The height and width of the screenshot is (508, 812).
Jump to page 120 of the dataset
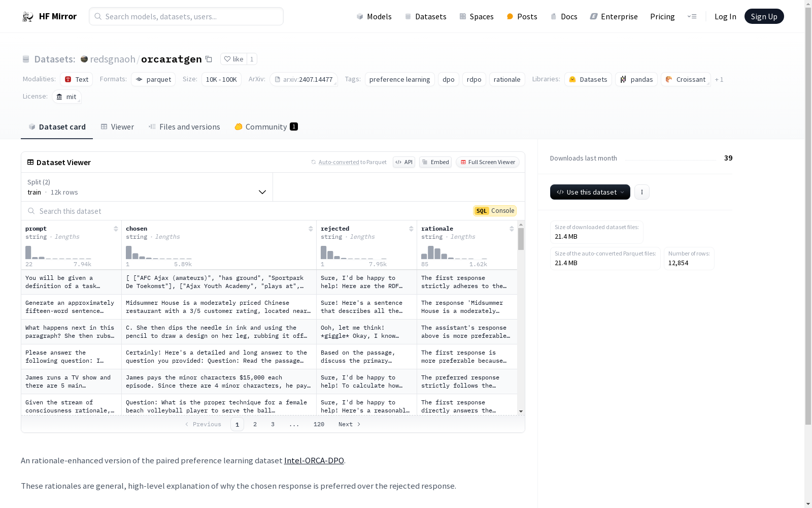pos(319,424)
